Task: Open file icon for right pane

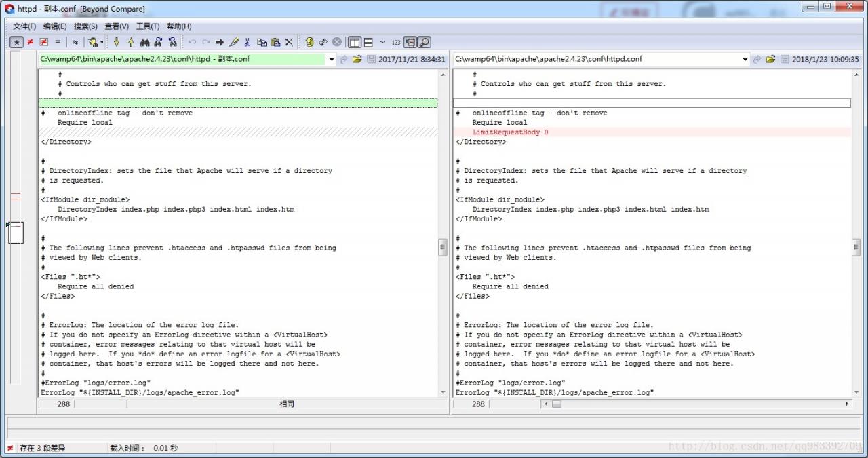Action: click(771, 59)
